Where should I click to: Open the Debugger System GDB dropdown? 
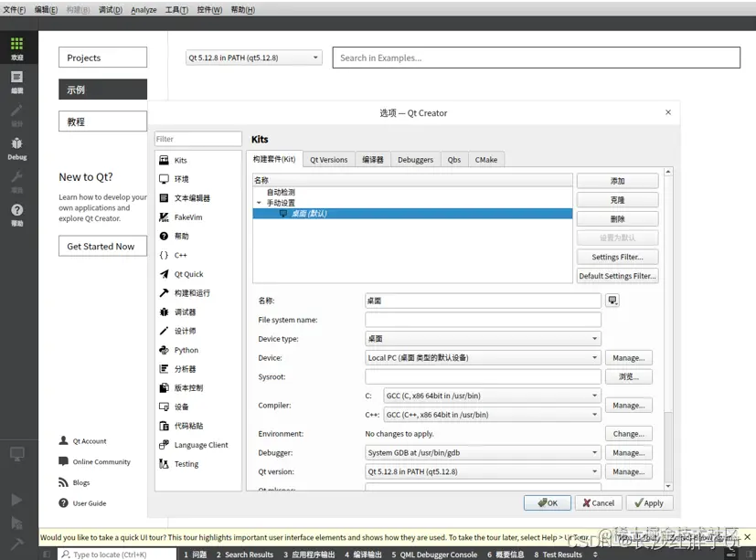483,452
